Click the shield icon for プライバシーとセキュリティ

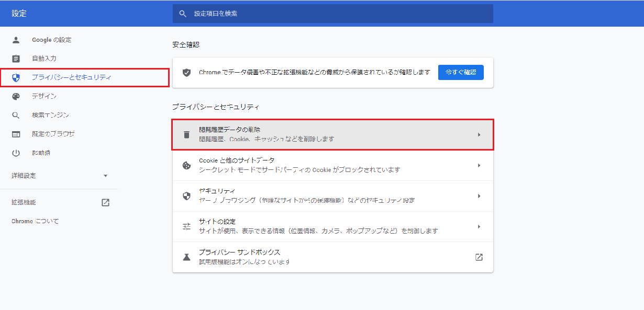pyautogui.click(x=16, y=77)
